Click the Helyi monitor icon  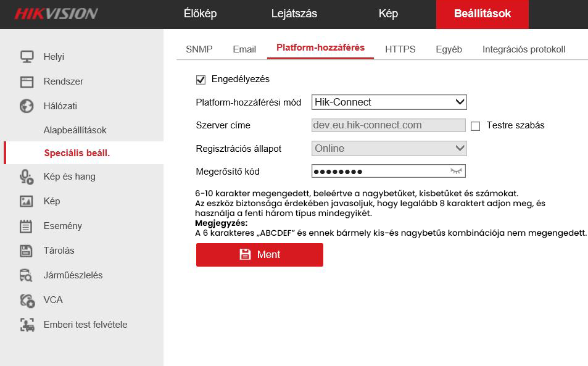tap(27, 57)
